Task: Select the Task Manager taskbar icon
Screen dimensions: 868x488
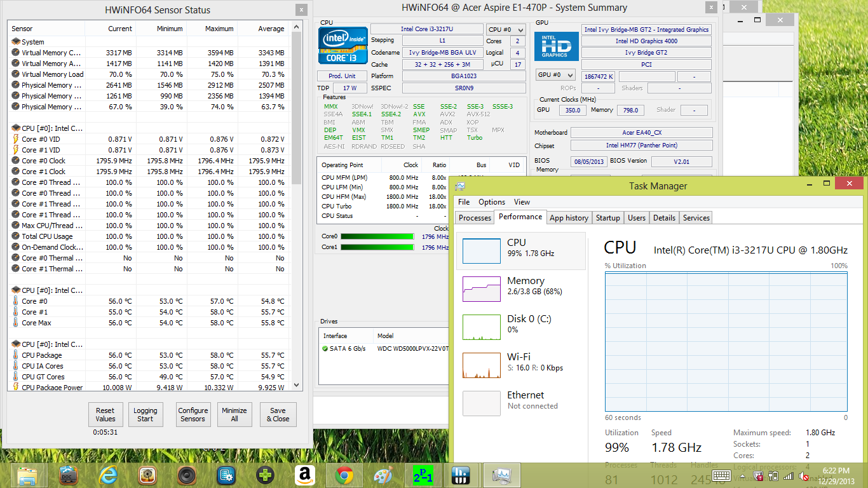Action: [x=502, y=475]
